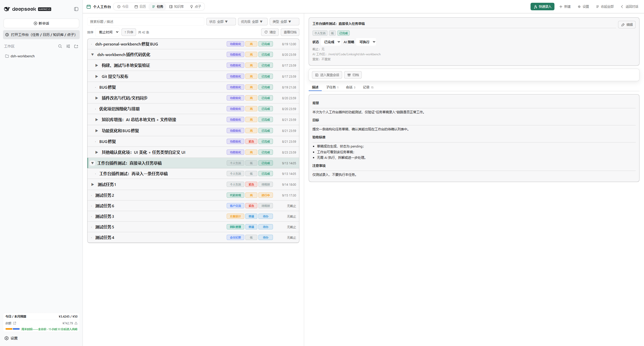The height and width of the screenshot is (346, 644).
Task: Click 返回对话 in the top bar
Action: pos(629,7)
